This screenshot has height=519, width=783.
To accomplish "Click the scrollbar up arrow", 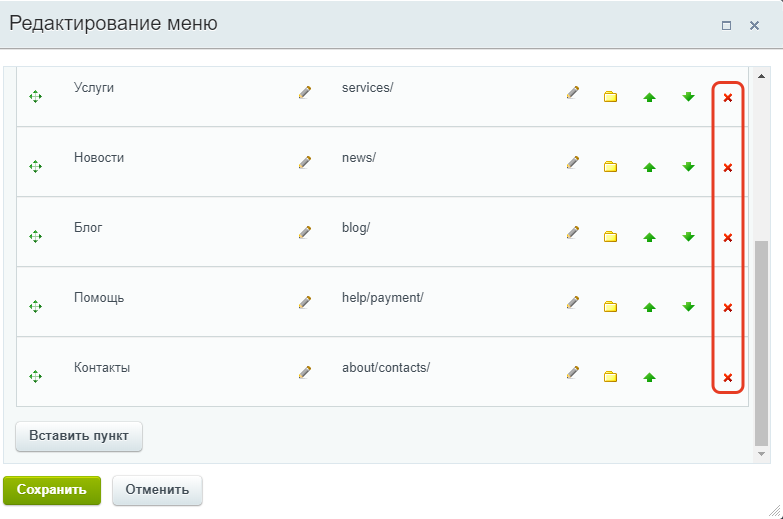I will pos(762,76).
